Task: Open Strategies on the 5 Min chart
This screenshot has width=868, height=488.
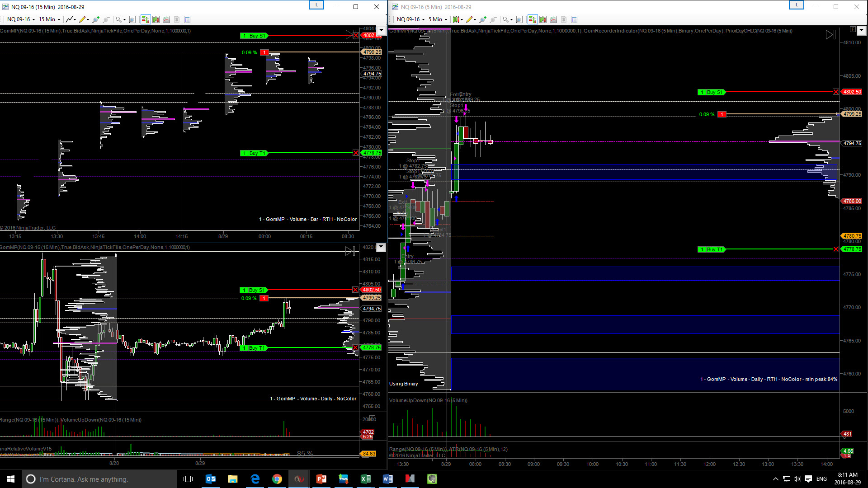Action: click(564, 19)
